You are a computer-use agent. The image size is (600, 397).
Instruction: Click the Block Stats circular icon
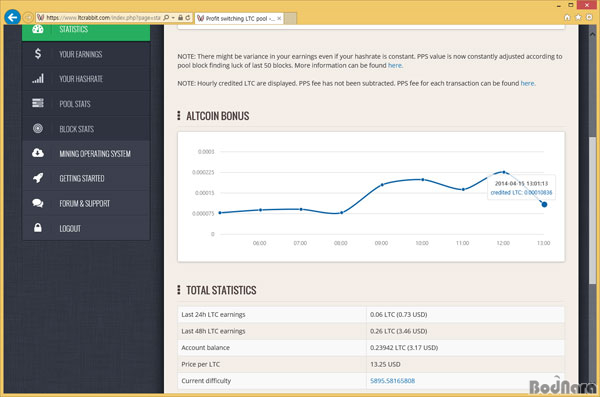[38, 128]
